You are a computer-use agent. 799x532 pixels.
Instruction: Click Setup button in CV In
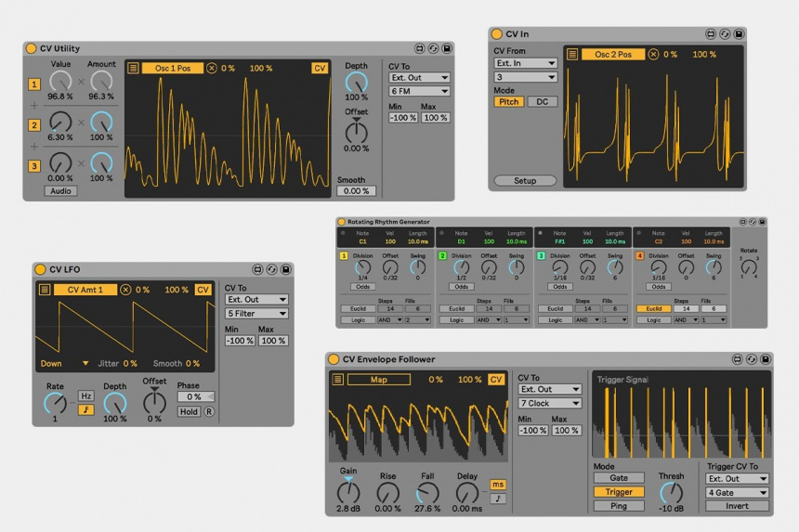(x=525, y=181)
